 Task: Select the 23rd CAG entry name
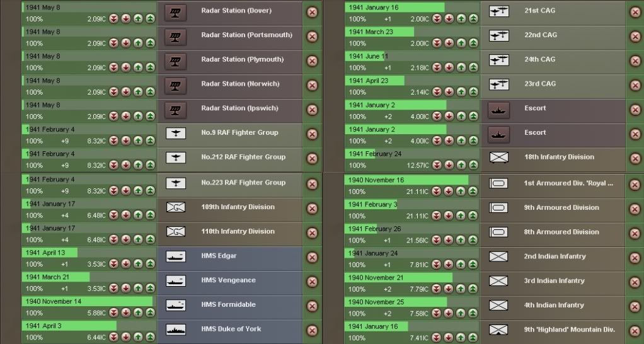(539, 83)
